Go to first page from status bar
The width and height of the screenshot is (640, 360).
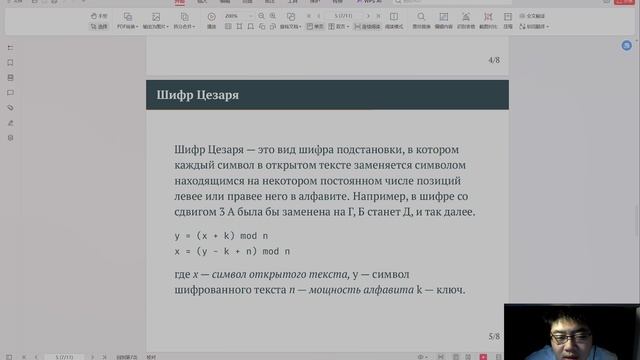click(x=24, y=357)
